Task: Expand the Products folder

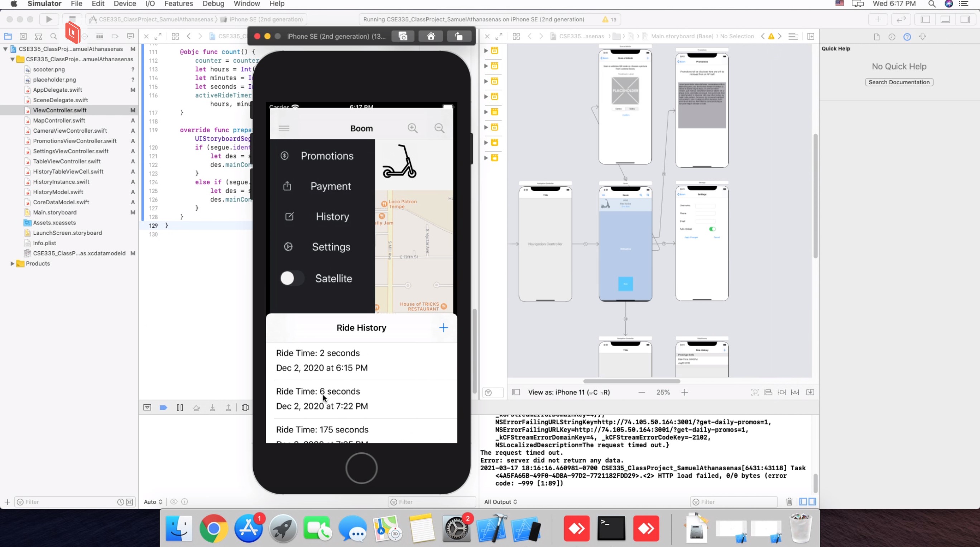Action: pos(12,263)
